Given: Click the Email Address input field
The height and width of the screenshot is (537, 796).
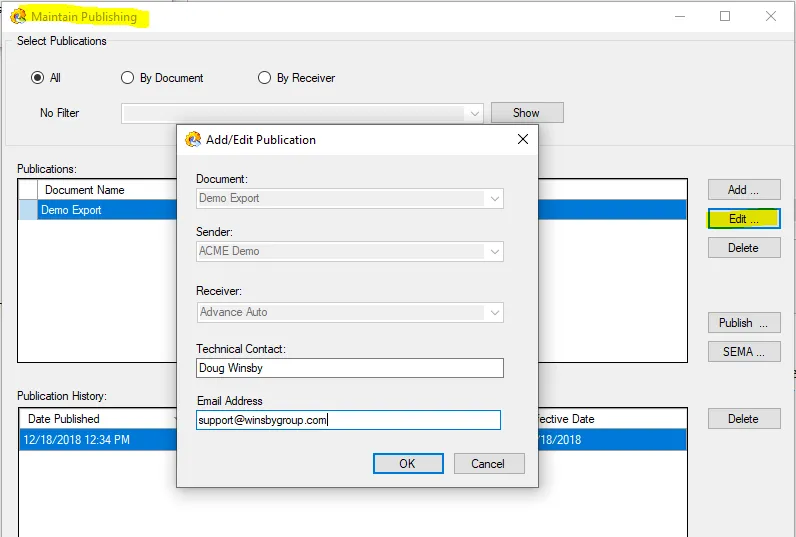Looking at the screenshot, I should [349, 420].
